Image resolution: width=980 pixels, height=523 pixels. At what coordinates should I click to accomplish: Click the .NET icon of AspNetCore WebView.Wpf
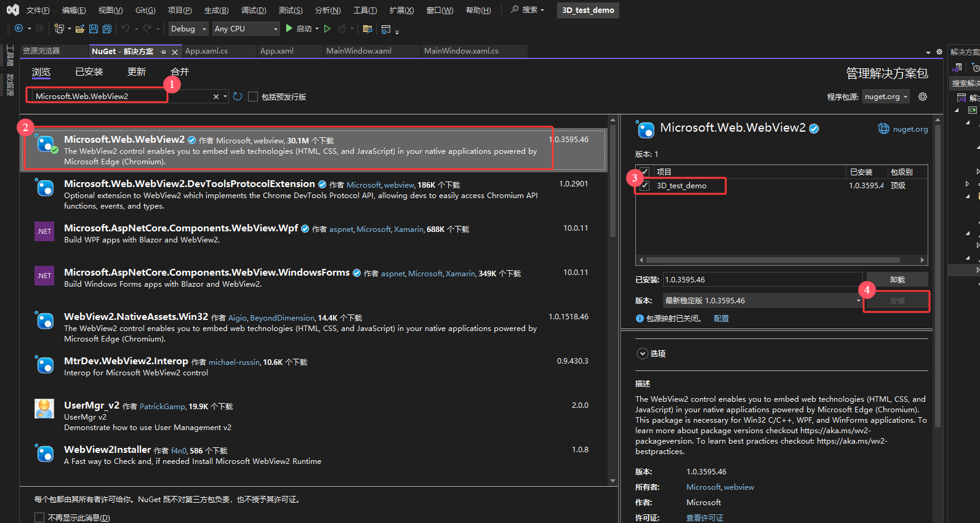(44, 231)
